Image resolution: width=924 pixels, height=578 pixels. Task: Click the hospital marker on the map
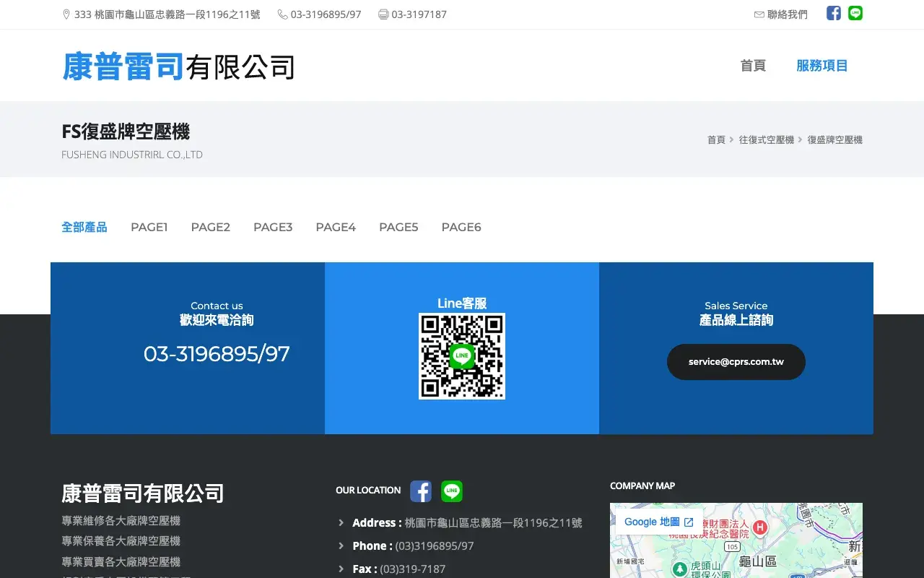(760, 528)
